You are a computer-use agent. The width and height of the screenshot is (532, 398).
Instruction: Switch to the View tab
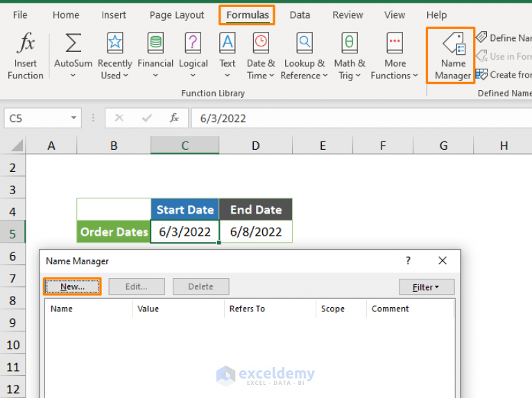pos(394,15)
